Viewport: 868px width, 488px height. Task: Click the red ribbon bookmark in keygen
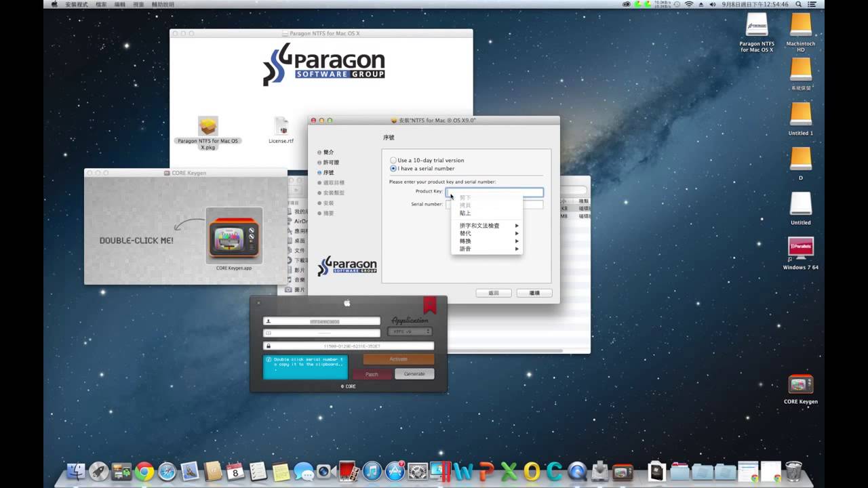pyautogui.click(x=429, y=305)
